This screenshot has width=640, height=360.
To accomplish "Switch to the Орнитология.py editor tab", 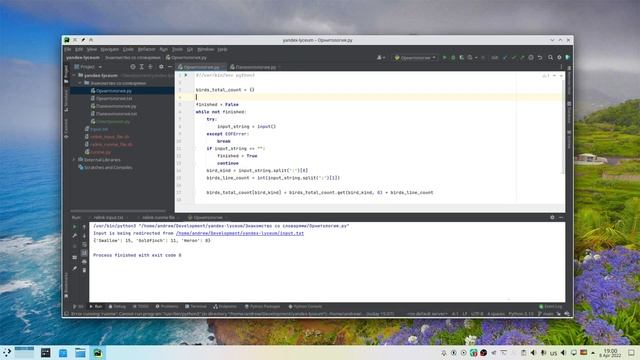I will tap(199, 67).
